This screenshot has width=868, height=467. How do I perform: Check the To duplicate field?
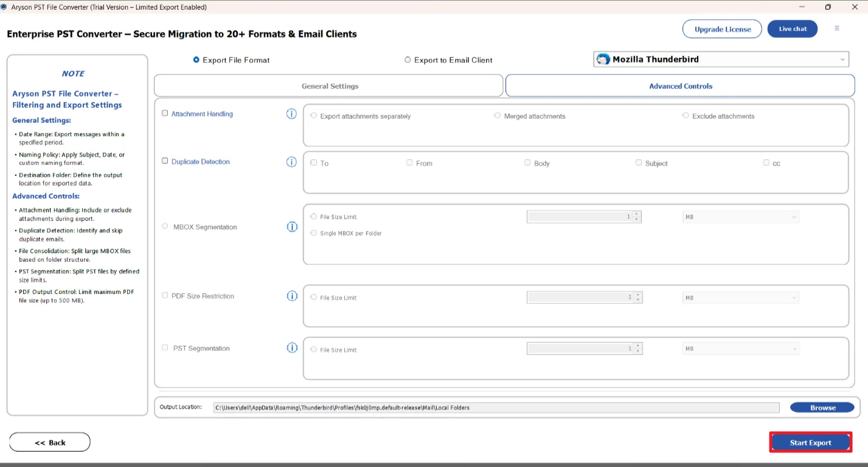click(314, 163)
